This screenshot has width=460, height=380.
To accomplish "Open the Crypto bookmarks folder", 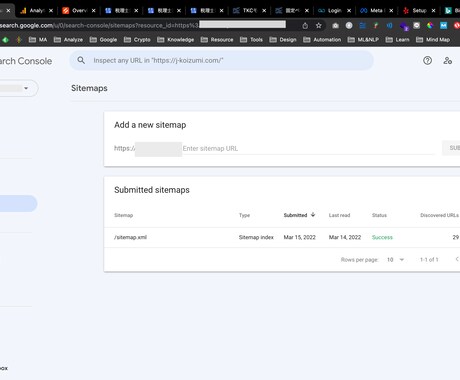I will point(137,40).
